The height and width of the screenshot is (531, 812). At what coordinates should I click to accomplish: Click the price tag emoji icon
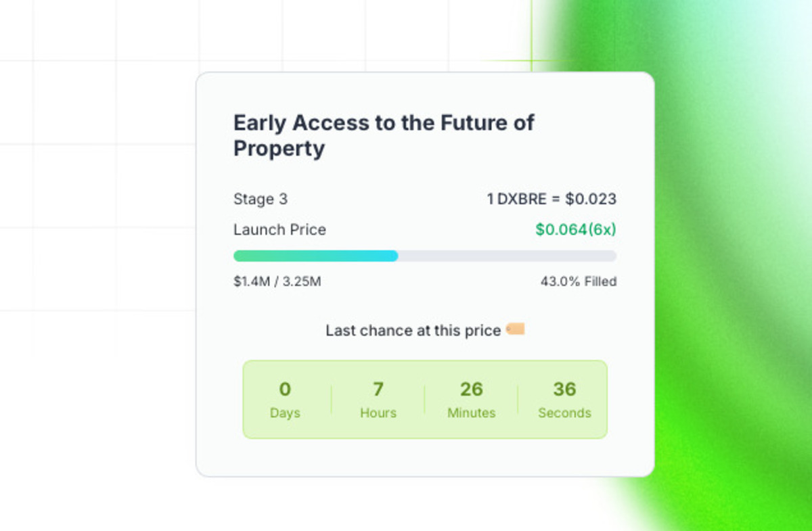(515, 330)
